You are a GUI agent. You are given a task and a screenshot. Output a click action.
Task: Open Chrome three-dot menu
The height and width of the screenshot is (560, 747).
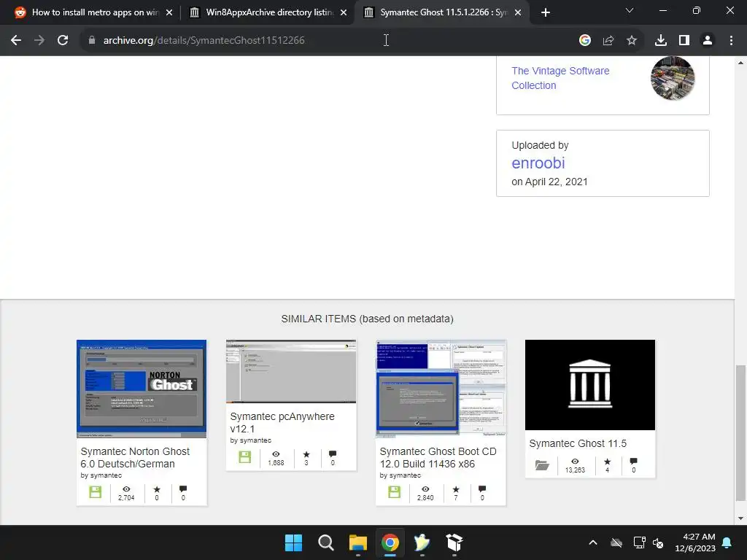click(x=731, y=41)
